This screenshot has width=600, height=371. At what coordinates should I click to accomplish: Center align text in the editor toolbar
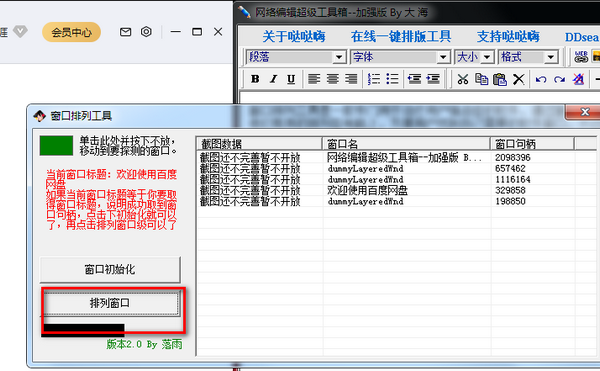tap(332, 79)
